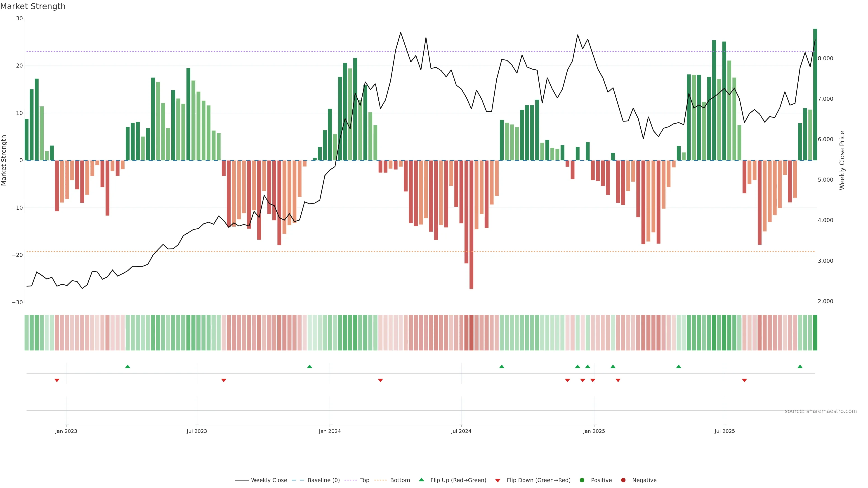This screenshot has width=868, height=488.
Task: Select the leftmost green flip-up triangle marker
Action: (x=127, y=366)
